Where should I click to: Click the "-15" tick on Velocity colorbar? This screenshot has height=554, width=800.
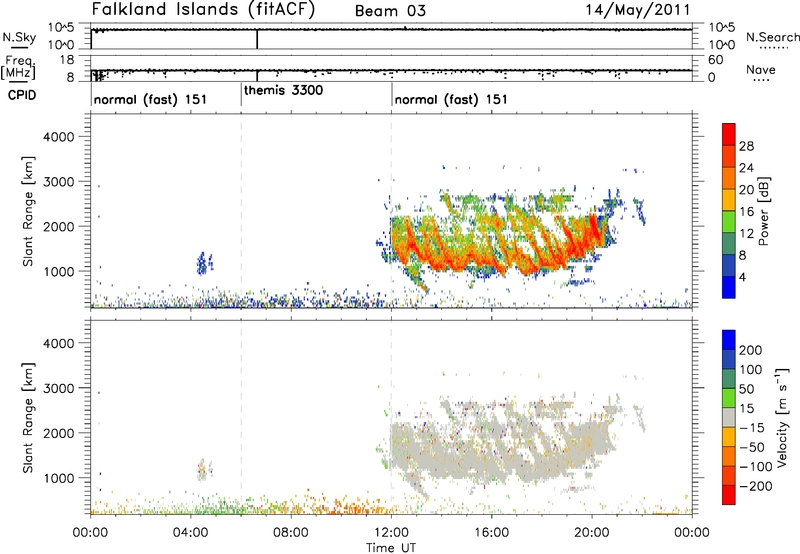(x=752, y=427)
